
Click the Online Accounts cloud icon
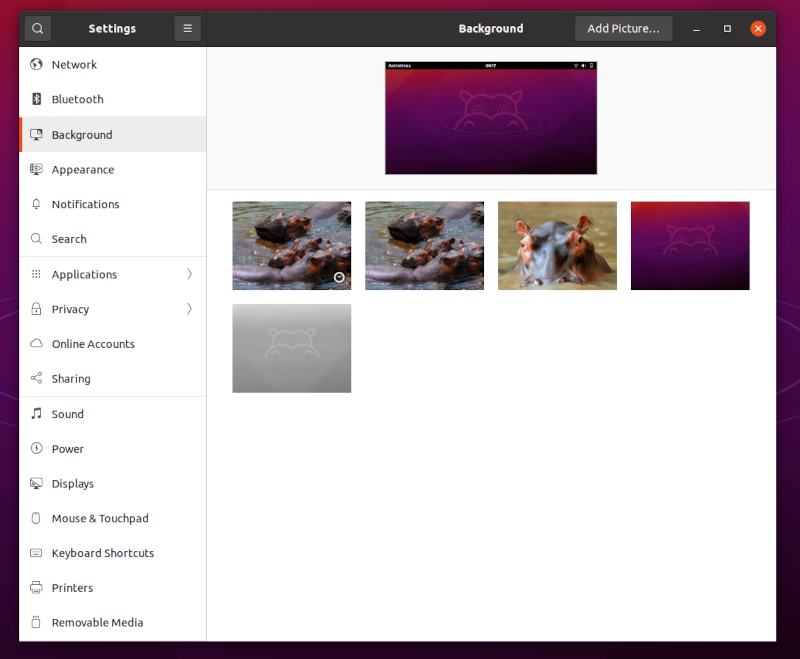36,344
